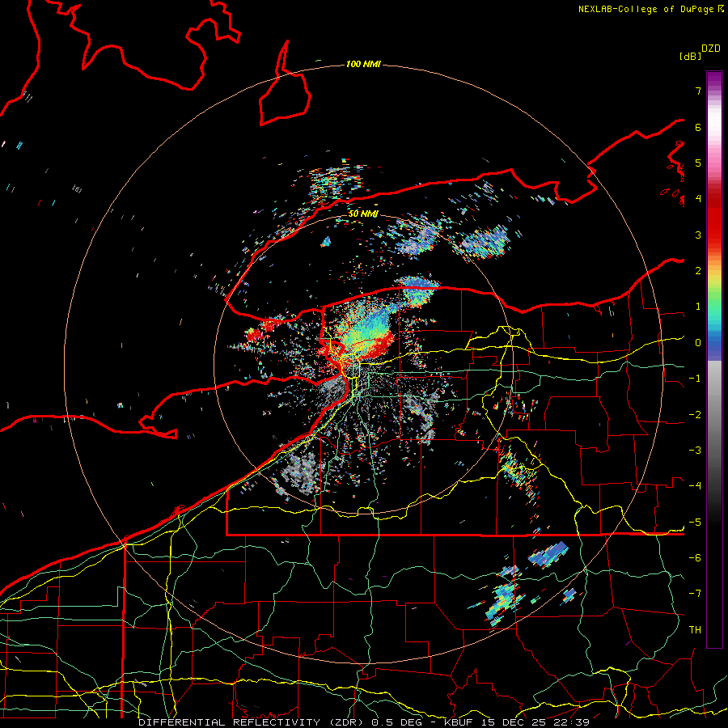Click the 5 value on the color scale

(x=698, y=163)
